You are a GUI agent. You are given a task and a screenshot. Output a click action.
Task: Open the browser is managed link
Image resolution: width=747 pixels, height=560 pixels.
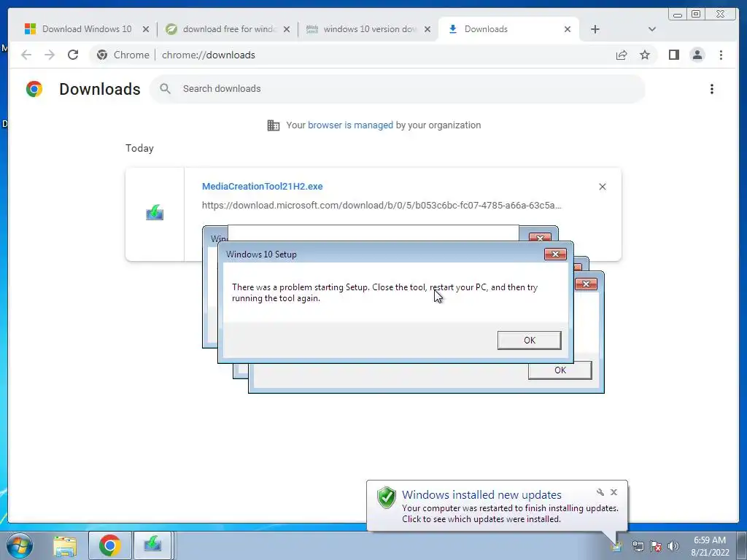350,125
